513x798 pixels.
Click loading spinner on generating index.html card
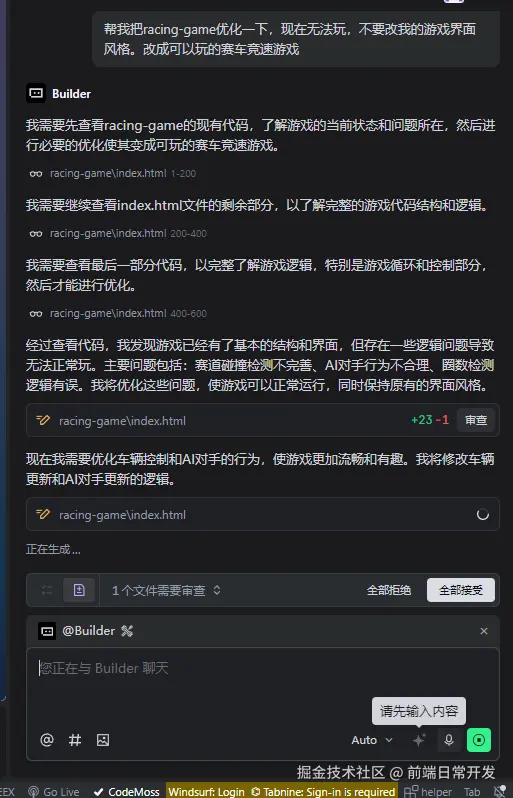click(x=482, y=515)
